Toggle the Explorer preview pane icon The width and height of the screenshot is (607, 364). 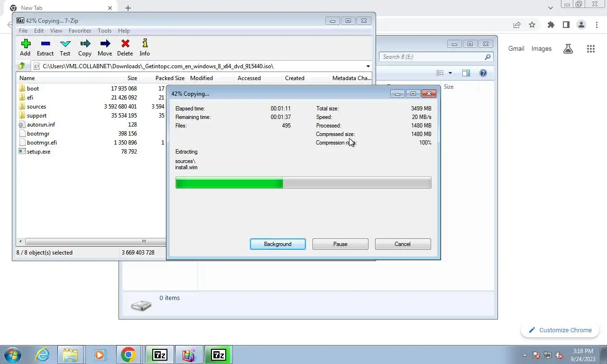pos(466,73)
